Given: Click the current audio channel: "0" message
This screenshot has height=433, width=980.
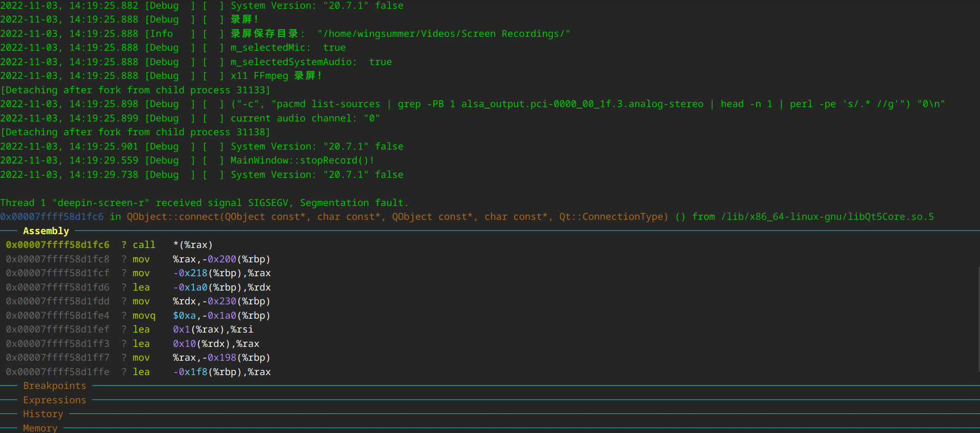Looking at the screenshot, I should coord(305,118).
